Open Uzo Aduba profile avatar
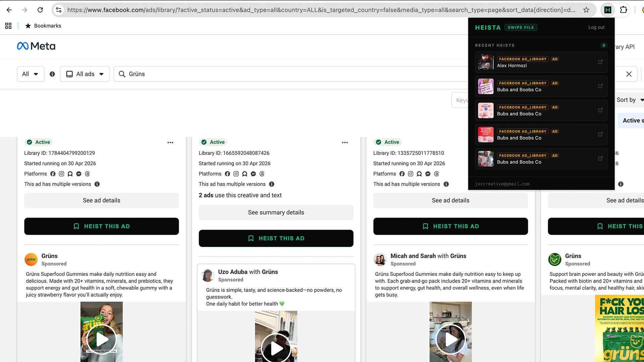Viewport: 644px width, 362px height. [208, 276]
